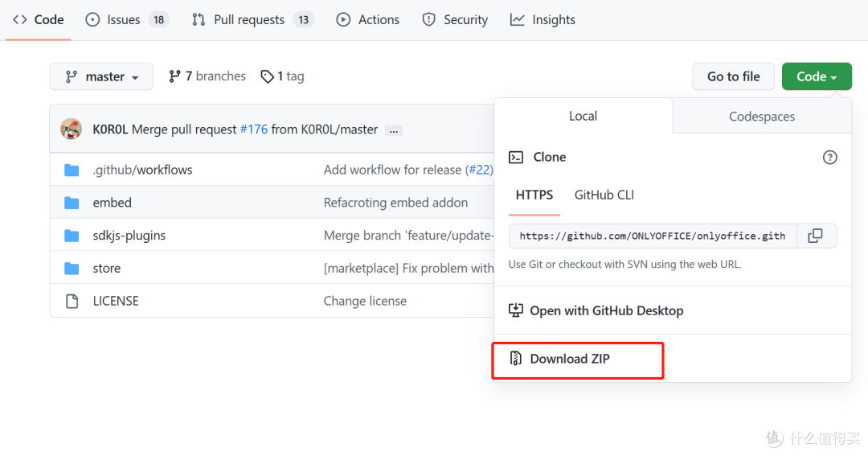Toggle the green Code dropdown button
Image resolution: width=868 pixels, height=456 pixels.
coord(816,76)
